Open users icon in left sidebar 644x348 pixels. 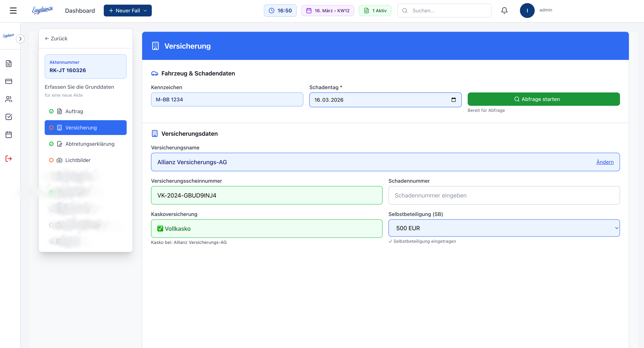click(9, 99)
